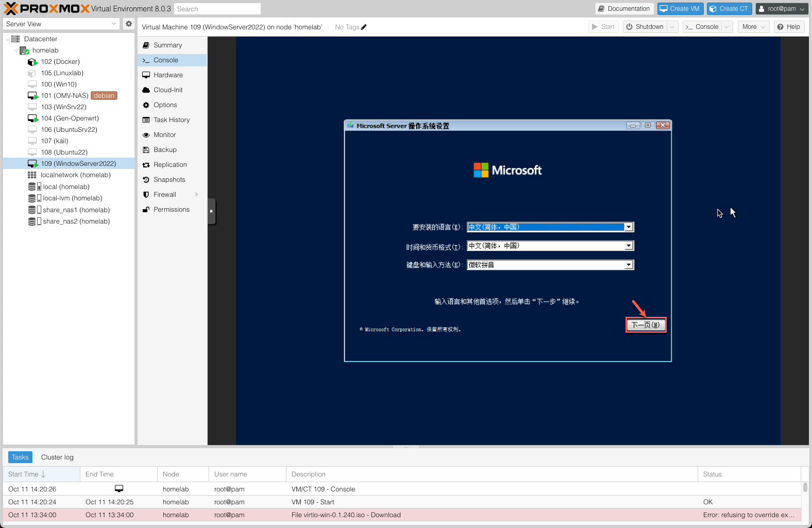Switch to the Cluster log tab
Screen dimensions: 812x528
tap(57, 457)
